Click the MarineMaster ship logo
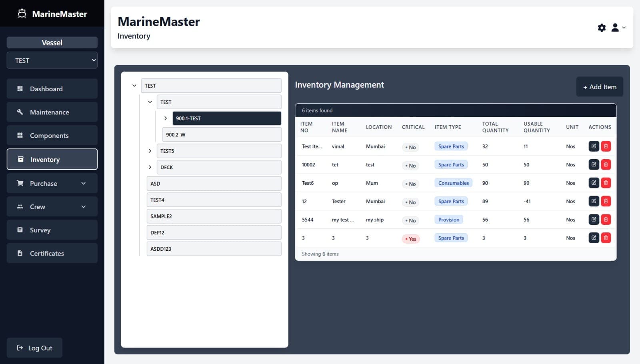Image resolution: width=640 pixels, height=364 pixels. (x=23, y=13)
